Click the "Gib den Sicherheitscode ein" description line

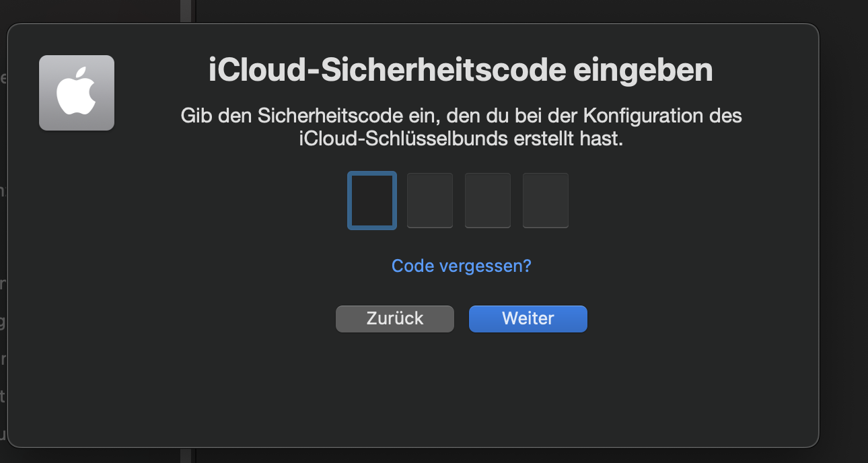(461, 116)
